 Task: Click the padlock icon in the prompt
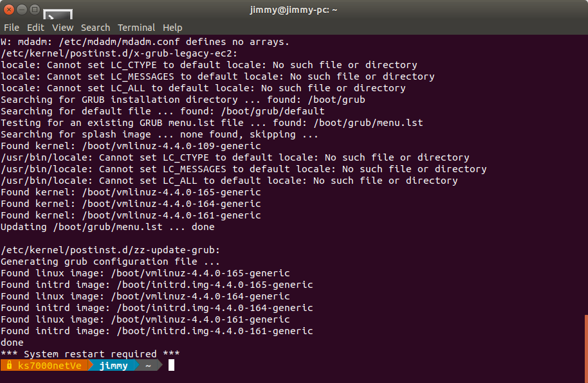pos(9,365)
